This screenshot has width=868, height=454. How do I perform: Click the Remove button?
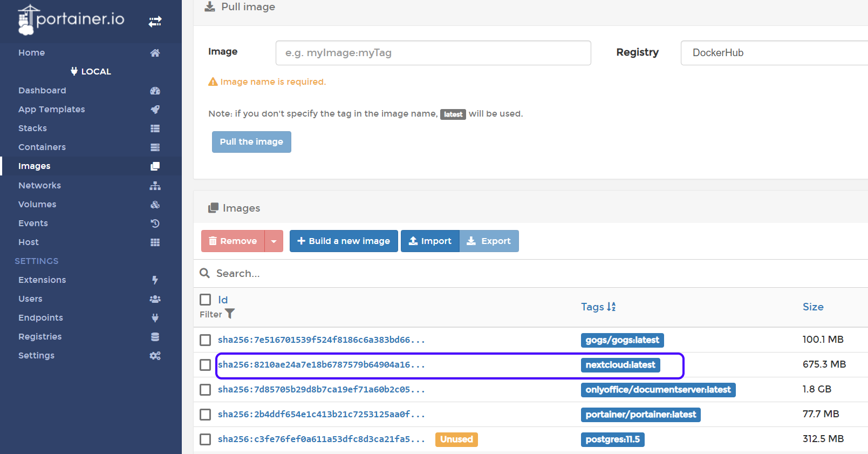point(233,241)
